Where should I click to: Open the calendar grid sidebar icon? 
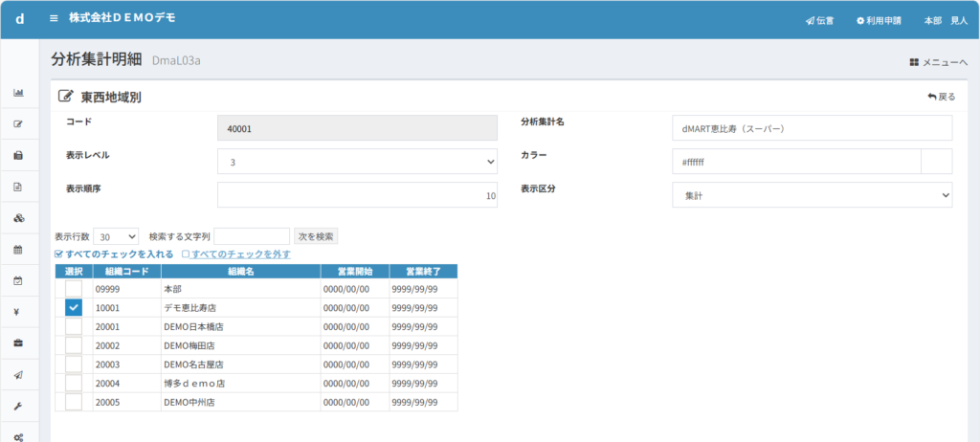[x=18, y=250]
